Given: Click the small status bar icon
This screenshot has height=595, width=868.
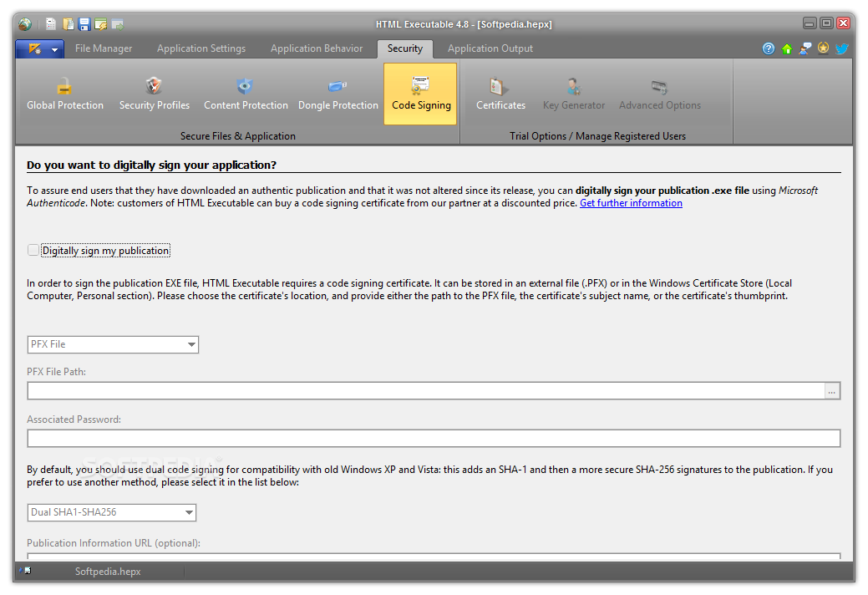Looking at the screenshot, I should (x=25, y=571).
